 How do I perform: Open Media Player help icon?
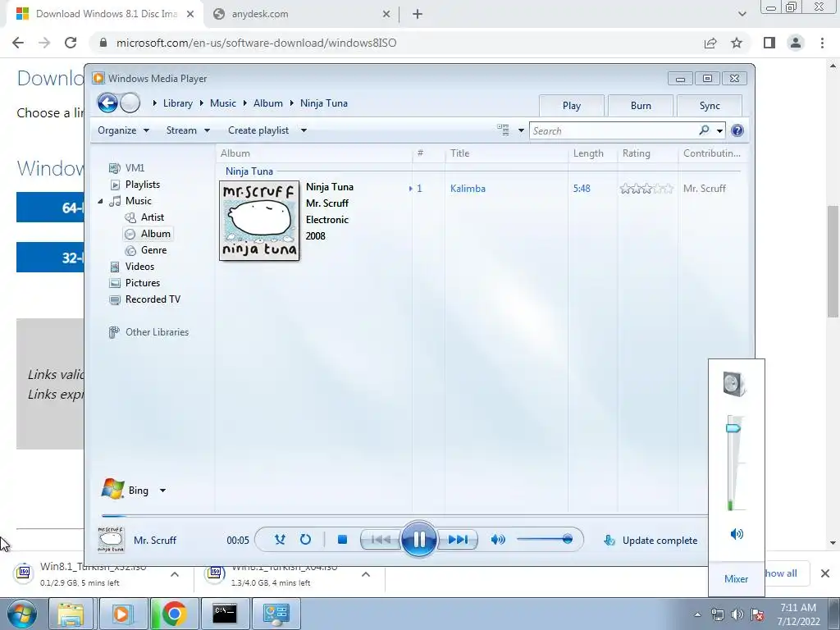(737, 130)
